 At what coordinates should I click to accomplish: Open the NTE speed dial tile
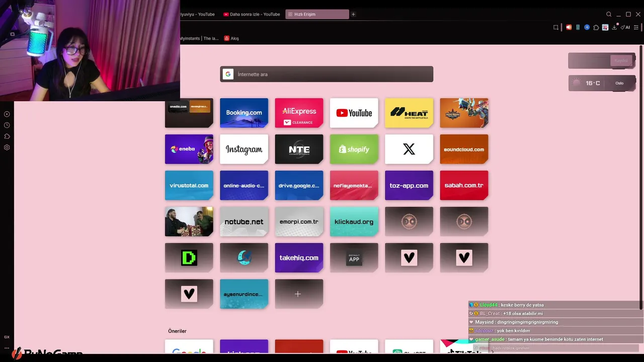point(299,149)
